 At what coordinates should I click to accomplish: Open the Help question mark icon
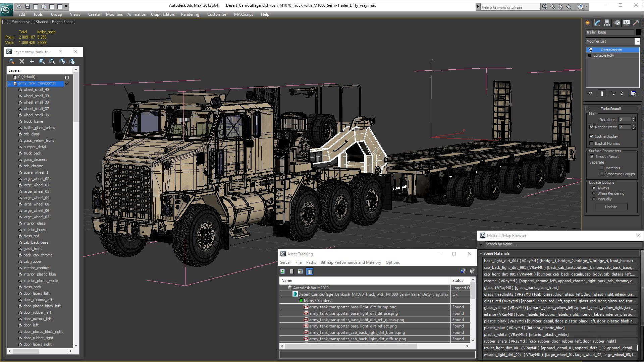(x=580, y=7)
